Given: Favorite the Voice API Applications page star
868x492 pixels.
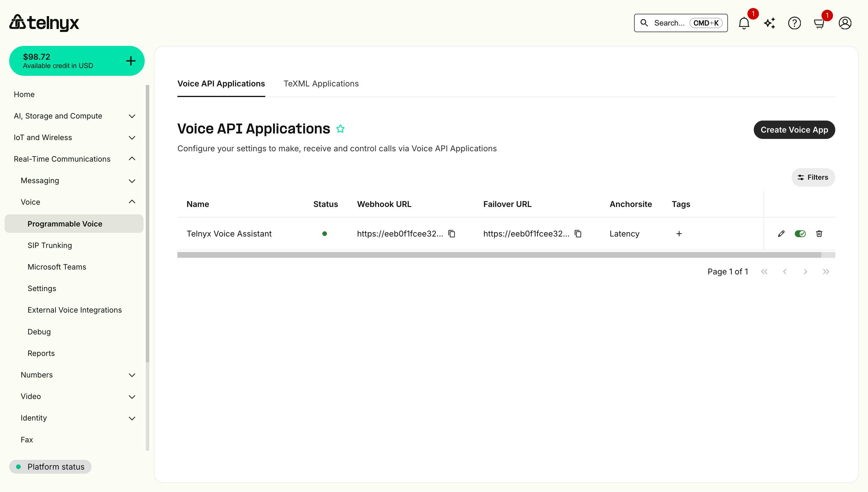Looking at the screenshot, I should (x=340, y=129).
